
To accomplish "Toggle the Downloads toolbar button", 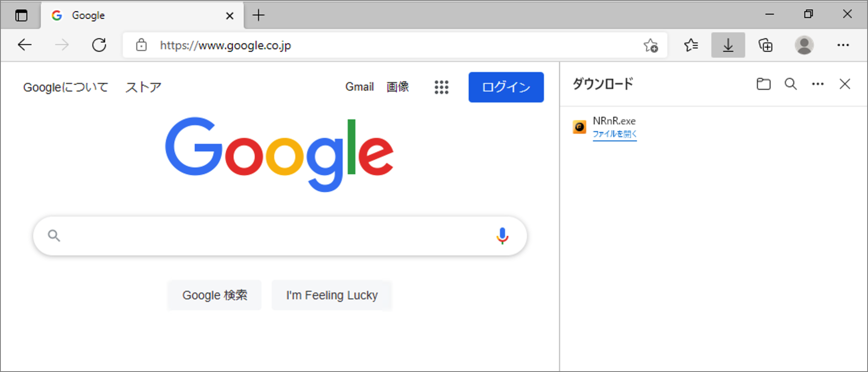I will pos(728,45).
